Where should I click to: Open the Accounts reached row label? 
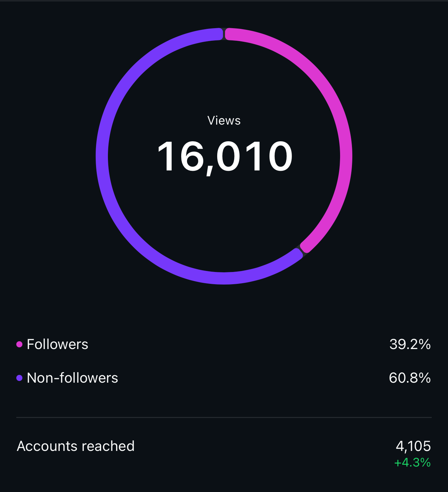tap(76, 446)
